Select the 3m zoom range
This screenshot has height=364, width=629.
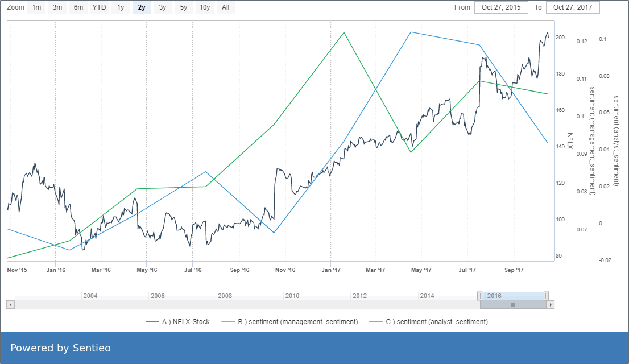(57, 7)
